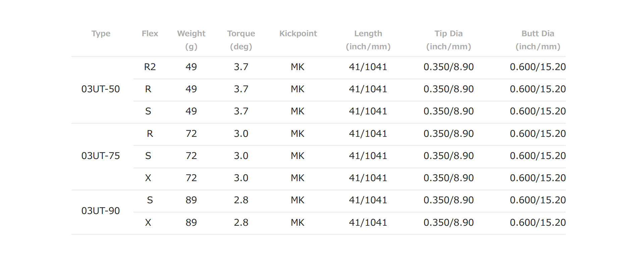
Task: Click the 03UT-50 type cell
Action: coord(101,89)
